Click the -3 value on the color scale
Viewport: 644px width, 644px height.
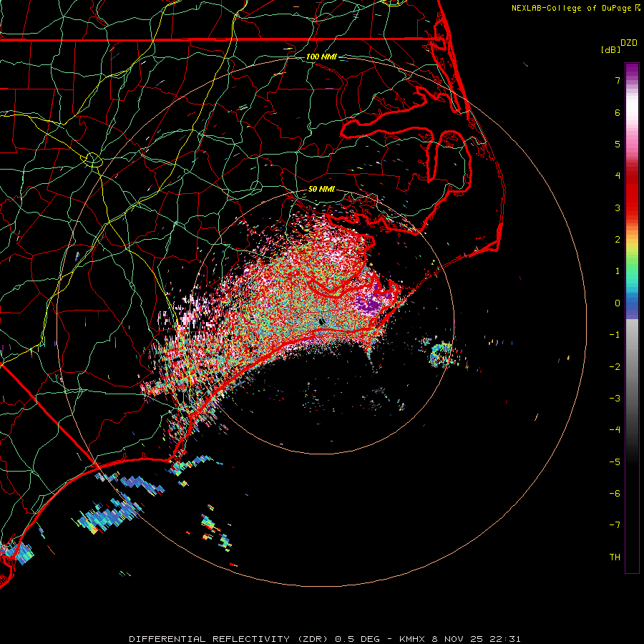click(x=615, y=399)
